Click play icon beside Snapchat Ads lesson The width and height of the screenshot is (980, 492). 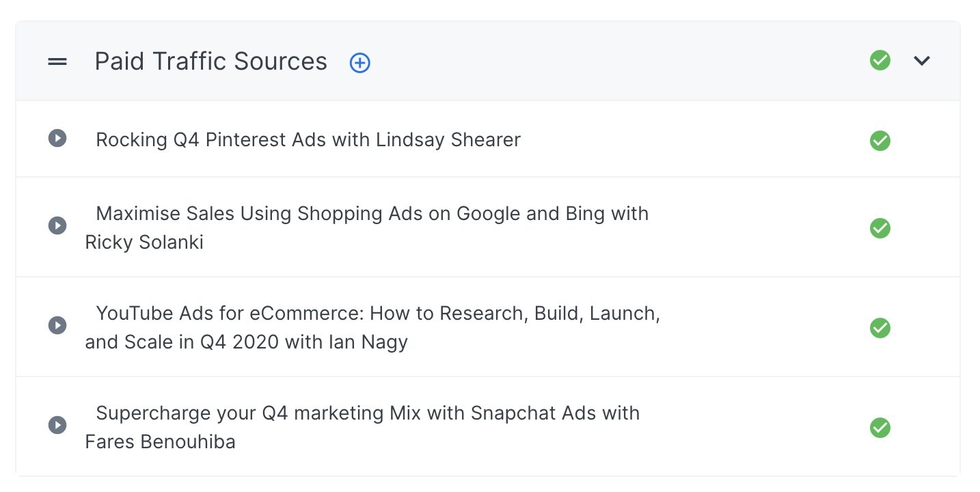pos(57,425)
